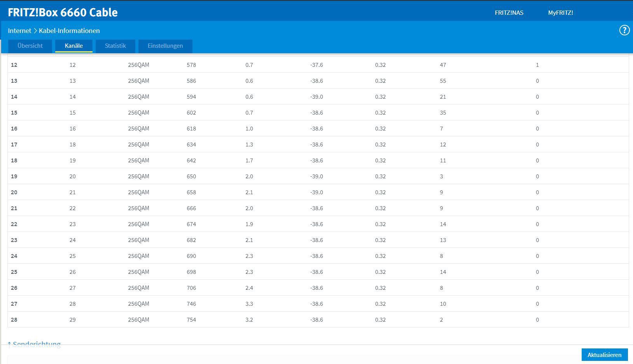Select the 55 error count in row 13

(x=443, y=81)
